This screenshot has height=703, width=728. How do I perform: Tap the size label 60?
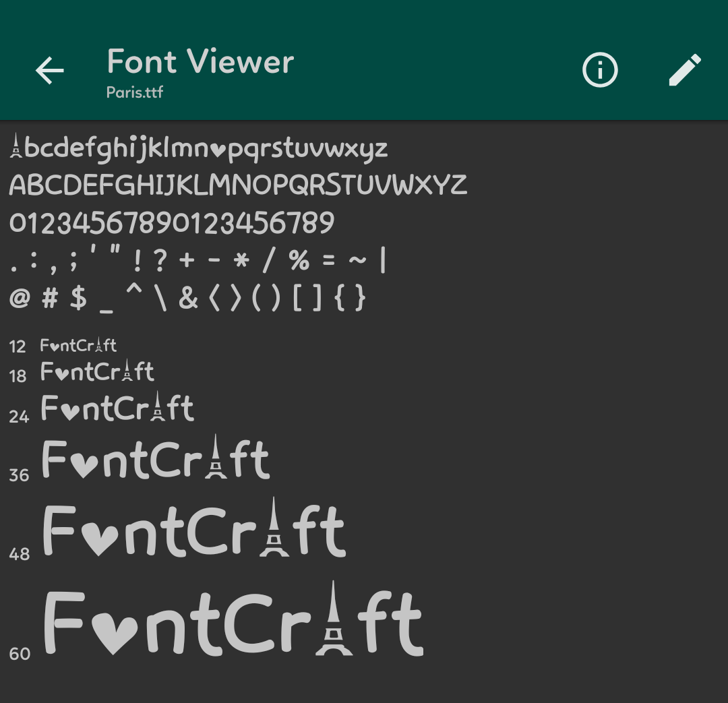point(20,654)
